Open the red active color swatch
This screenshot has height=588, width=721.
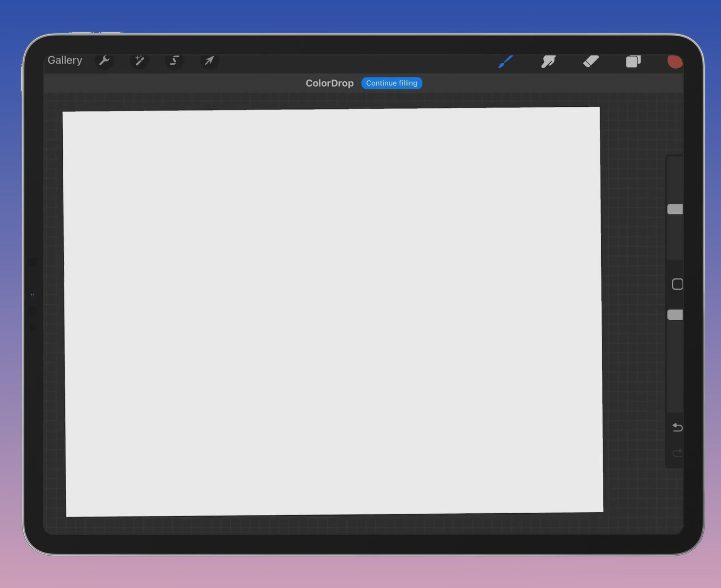coord(675,62)
